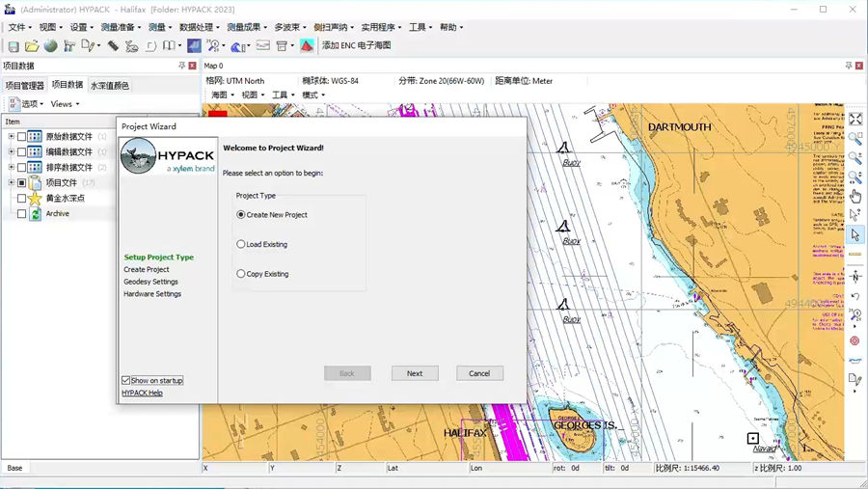Toggle Show on startup checkbox
Image resolution: width=868 pixels, height=489 pixels.
(x=125, y=380)
